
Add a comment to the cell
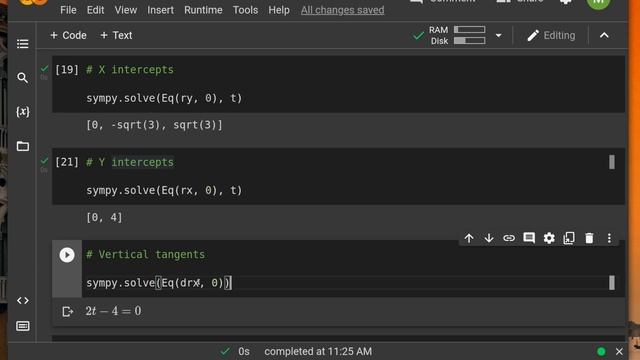[x=529, y=238]
